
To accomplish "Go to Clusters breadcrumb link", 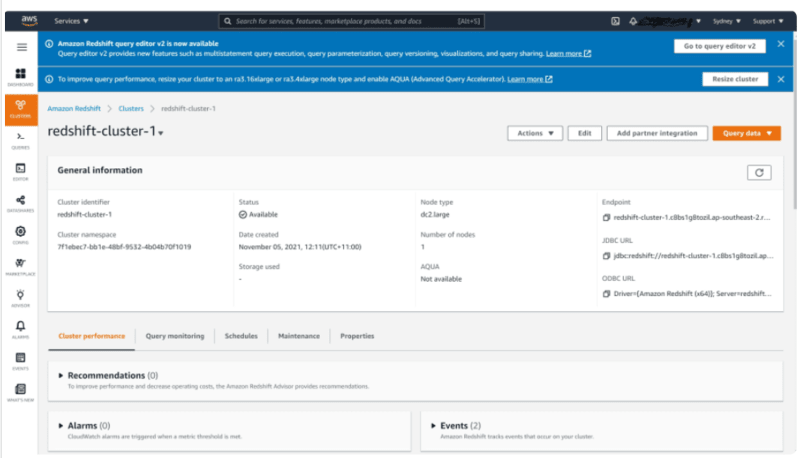I will tap(131, 109).
